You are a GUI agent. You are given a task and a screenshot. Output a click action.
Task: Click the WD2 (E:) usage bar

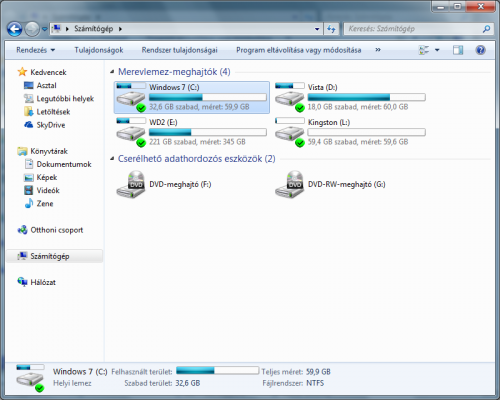pos(208,132)
